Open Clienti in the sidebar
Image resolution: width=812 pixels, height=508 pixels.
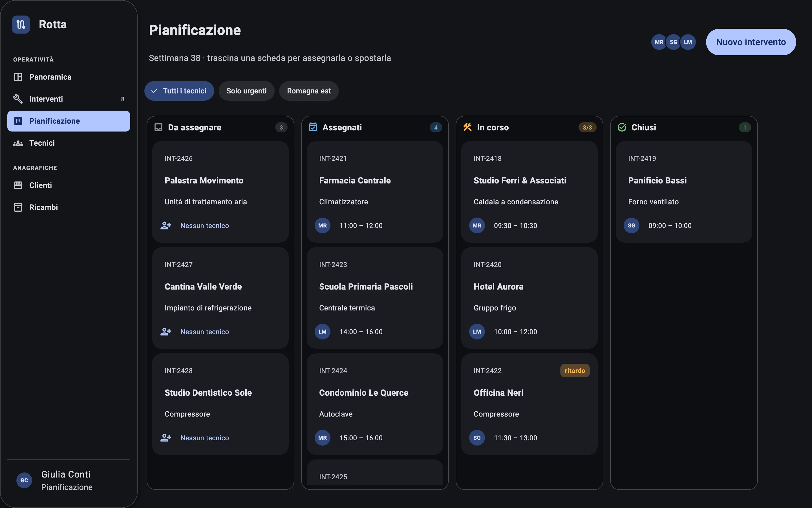[x=69, y=185]
